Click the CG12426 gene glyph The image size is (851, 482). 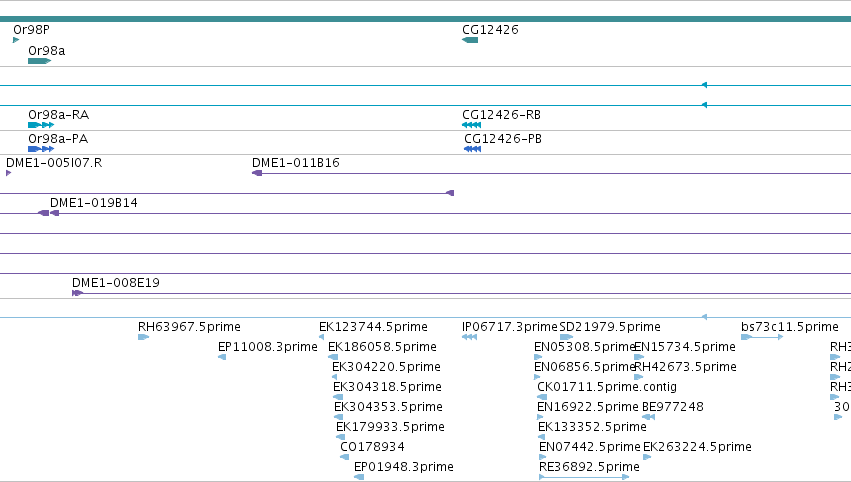(x=470, y=40)
